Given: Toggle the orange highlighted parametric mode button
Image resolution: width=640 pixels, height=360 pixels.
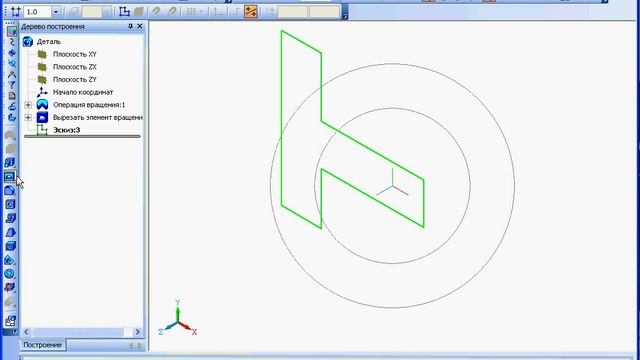Looking at the screenshot, I should [x=251, y=11].
